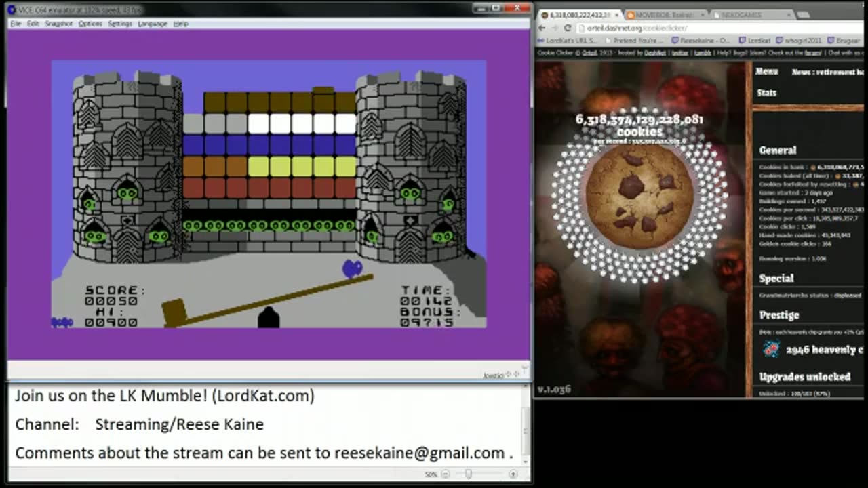Open the Edit menu in VICE

coord(33,24)
